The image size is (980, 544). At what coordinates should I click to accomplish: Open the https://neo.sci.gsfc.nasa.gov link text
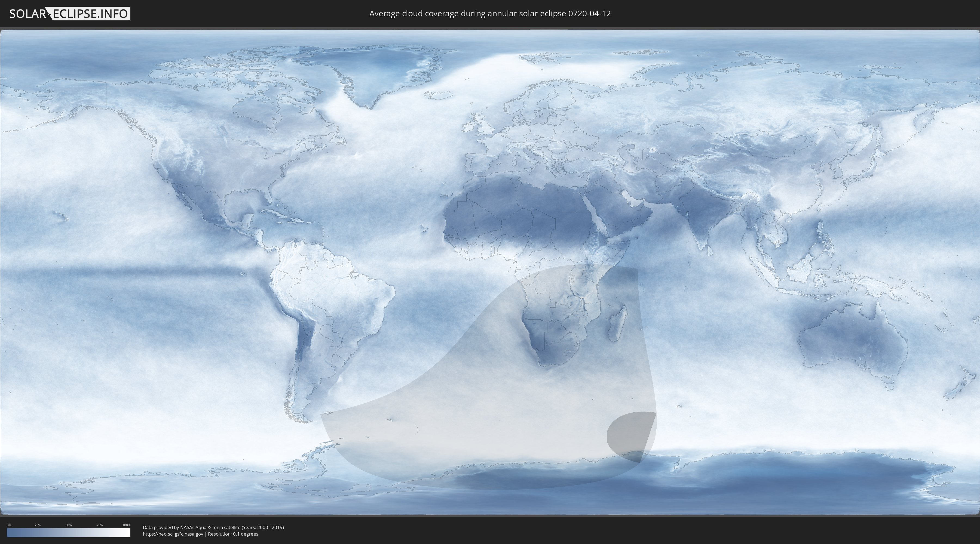click(173, 534)
